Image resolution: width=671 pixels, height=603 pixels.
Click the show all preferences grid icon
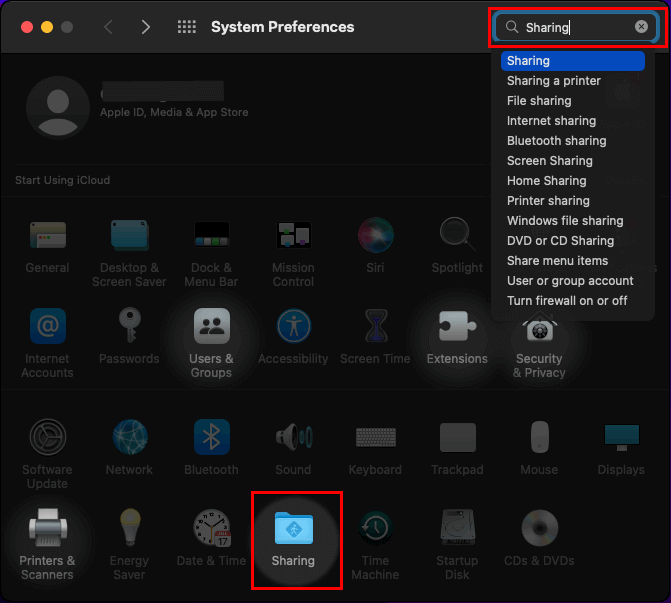[187, 27]
